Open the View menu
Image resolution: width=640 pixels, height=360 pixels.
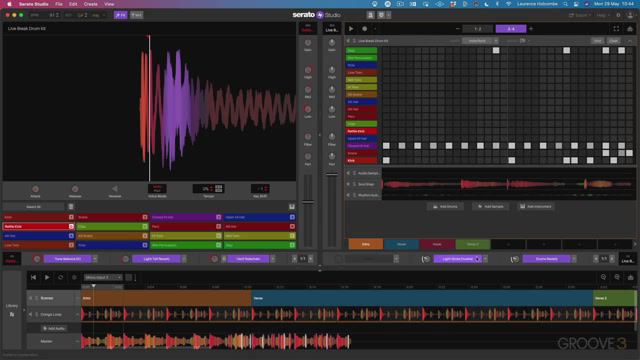coord(109,4)
